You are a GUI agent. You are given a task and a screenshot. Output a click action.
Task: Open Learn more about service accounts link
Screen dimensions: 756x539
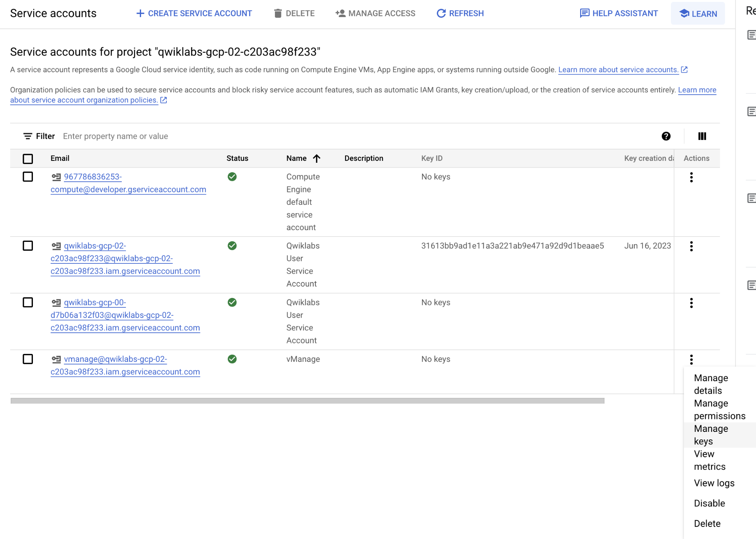coord(618,70)
